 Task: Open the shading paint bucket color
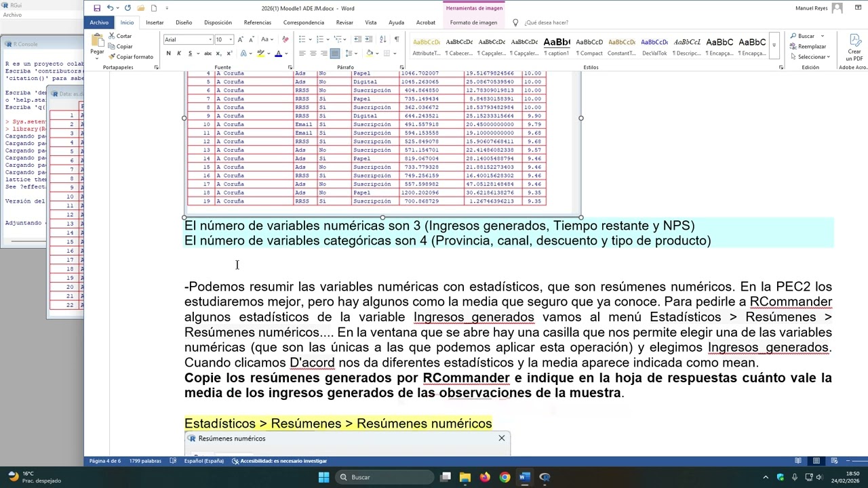tap(370, 54)
